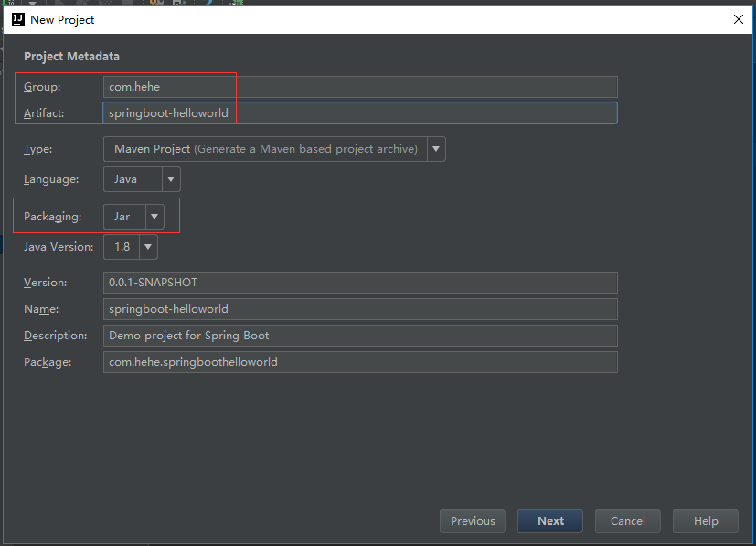Click the Description input field
Screen dimensions: 756x546
point(360,336)
